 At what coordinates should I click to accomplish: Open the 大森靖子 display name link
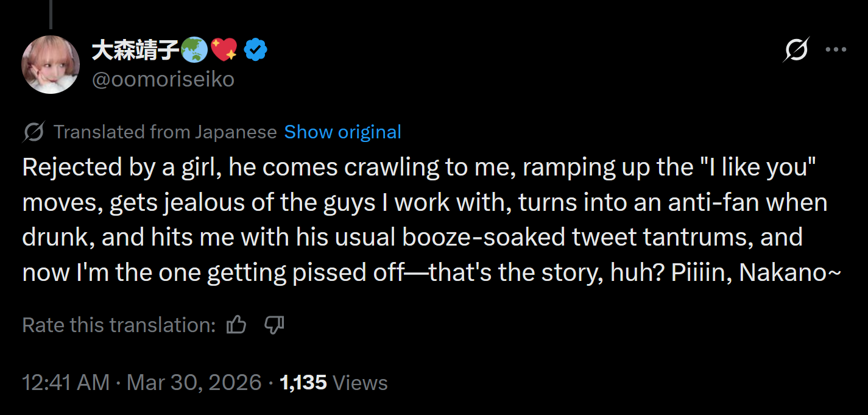point(135,51)
